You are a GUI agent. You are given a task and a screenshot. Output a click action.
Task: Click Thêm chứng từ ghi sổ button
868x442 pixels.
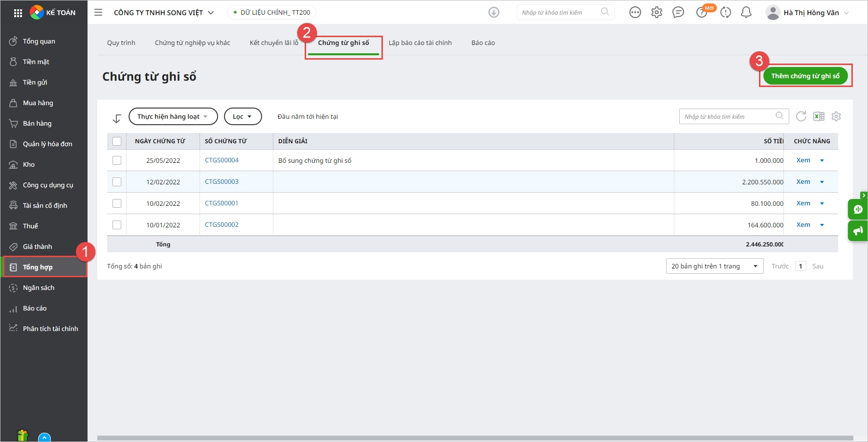[805, 76]
